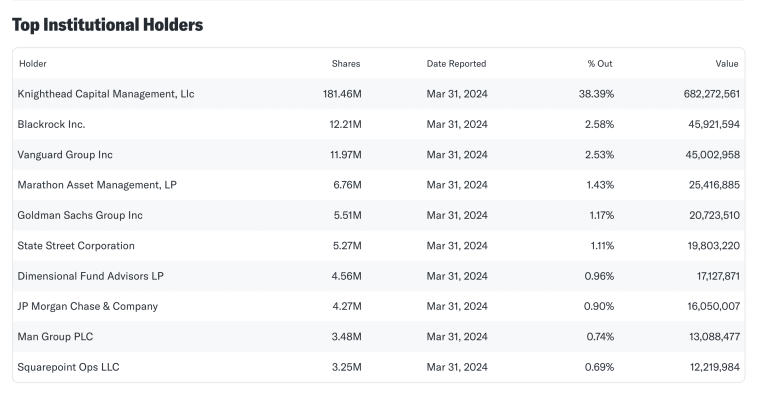
Task: Click the 6.76M shares value
Action: point(347,185)
